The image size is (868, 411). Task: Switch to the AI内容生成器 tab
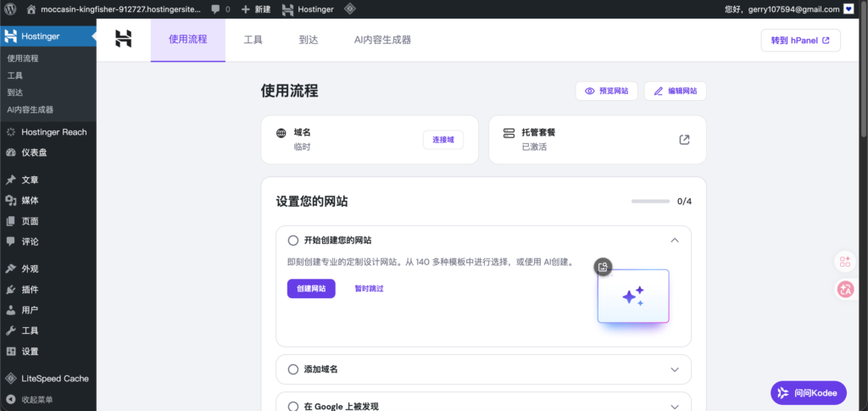382,40
